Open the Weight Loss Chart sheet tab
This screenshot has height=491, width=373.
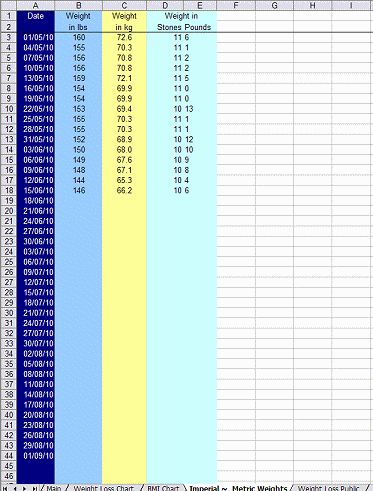pos(103,488)
